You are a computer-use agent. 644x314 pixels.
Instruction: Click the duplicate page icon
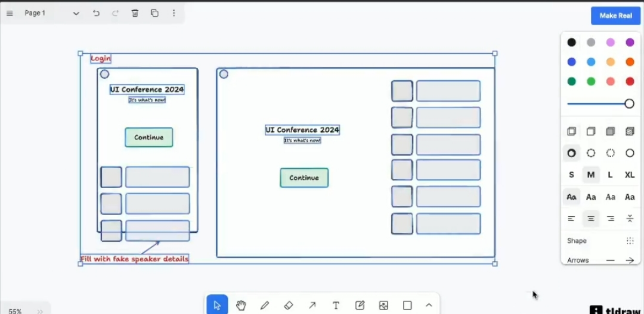tap(155, 13)
